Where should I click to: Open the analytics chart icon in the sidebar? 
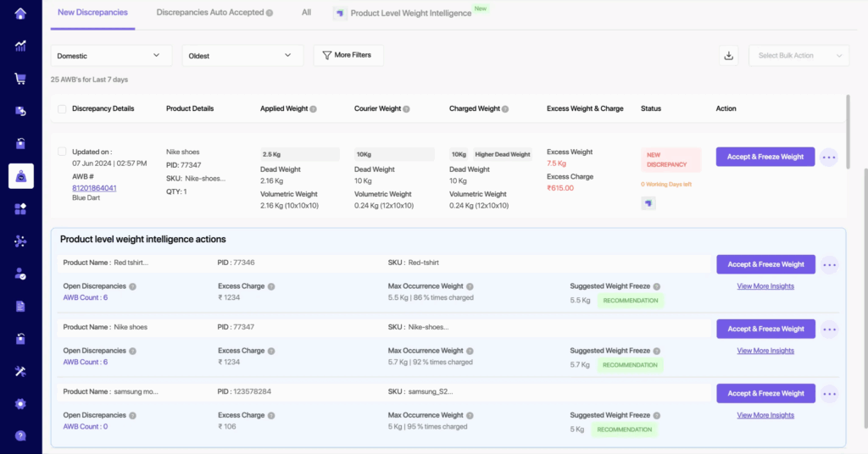pyautogui.click(x=20, y=46)
